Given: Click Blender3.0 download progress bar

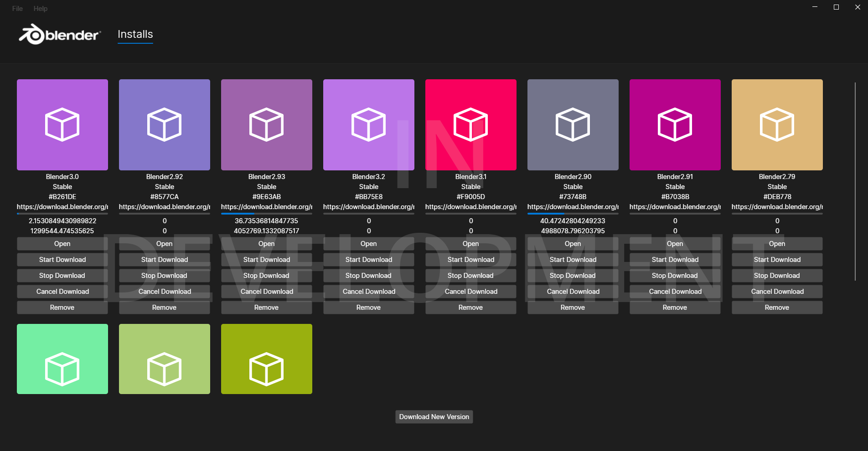Looking at the screenshot, I should click(x=62, y=214).
